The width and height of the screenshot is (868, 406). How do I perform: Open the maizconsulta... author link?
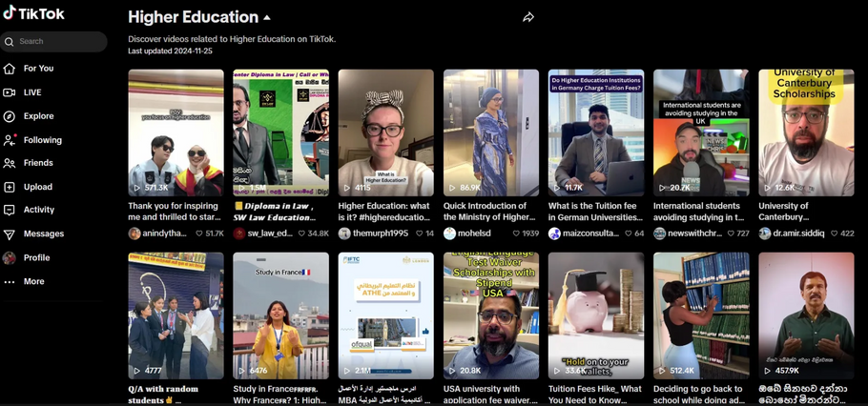590,233
